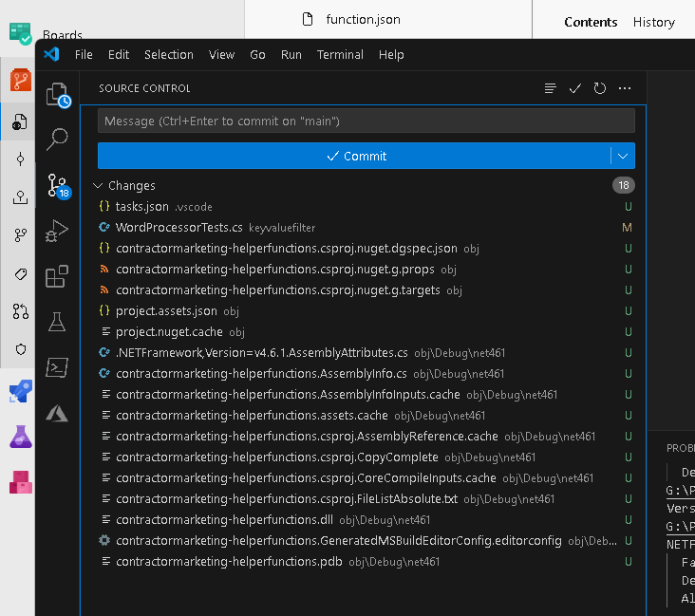Open the shield icon in DevOps sidebar
The image size is (695, 616).
point(20,349)
